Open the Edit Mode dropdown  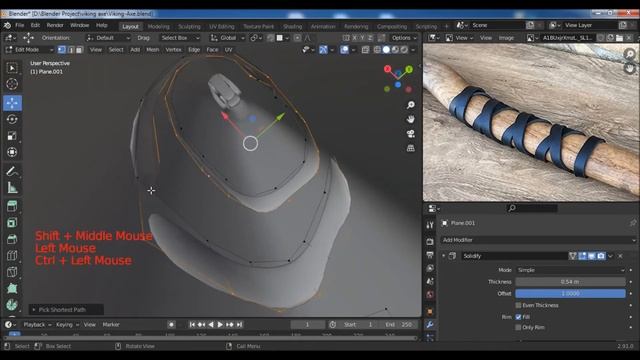coord(29,50)
